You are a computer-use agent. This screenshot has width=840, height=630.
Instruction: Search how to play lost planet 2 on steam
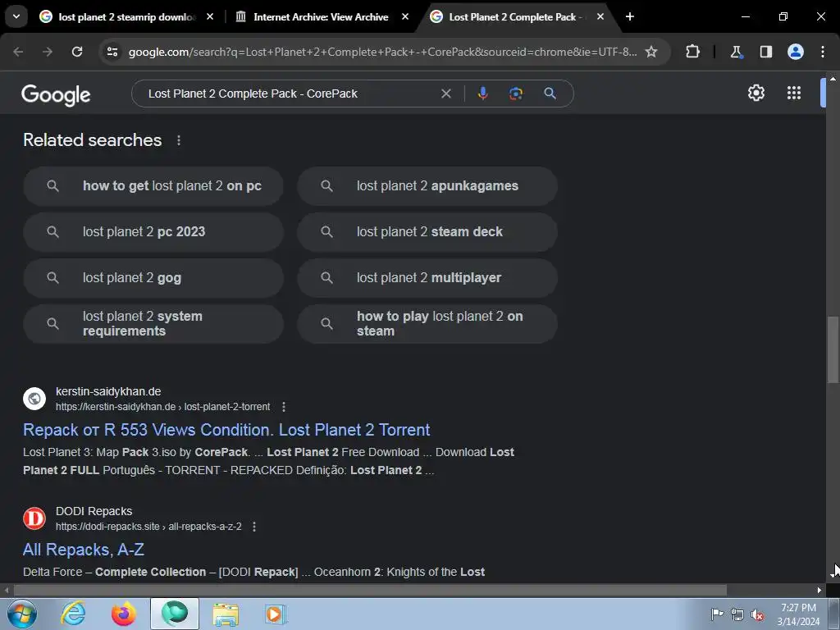[x=427, y=324]
